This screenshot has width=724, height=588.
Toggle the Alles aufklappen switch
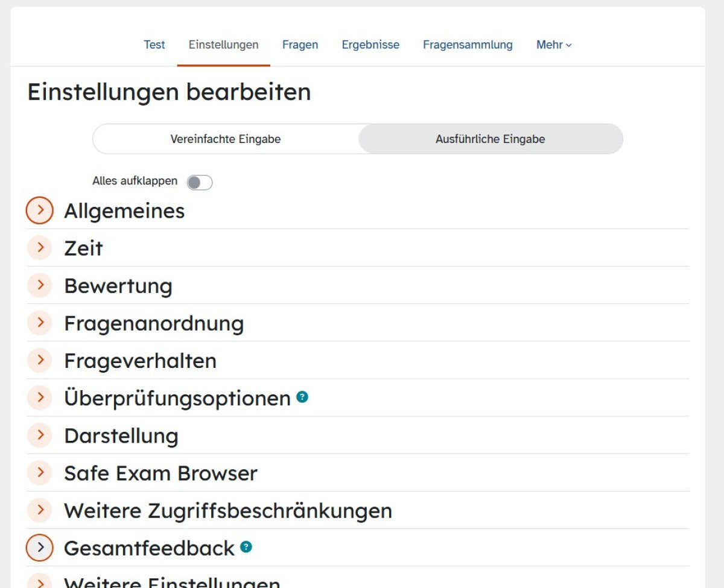(x=200, y=182)
